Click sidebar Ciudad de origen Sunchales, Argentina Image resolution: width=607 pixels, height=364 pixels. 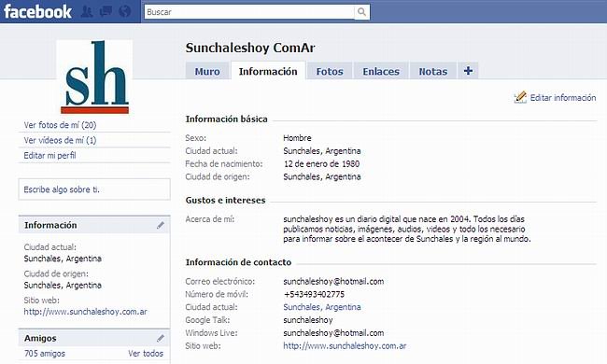coord(63,285)
